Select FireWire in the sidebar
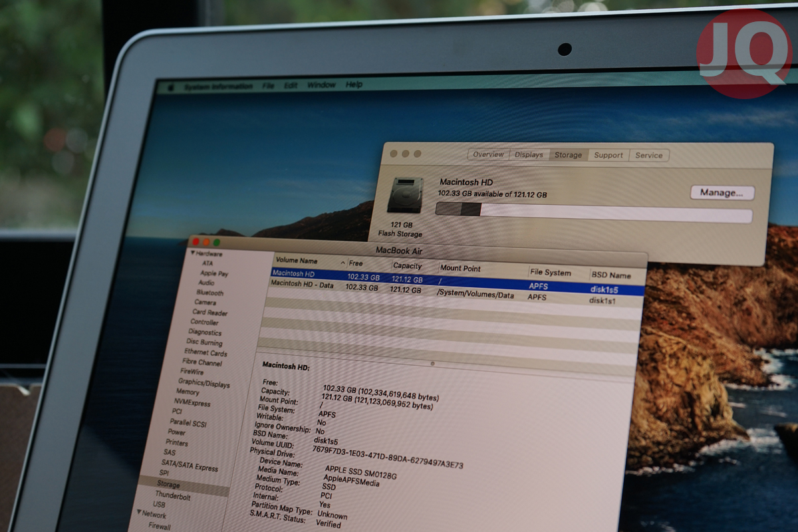Image resolution: width=798 pixels, height=532 pixels. point(192,372)
